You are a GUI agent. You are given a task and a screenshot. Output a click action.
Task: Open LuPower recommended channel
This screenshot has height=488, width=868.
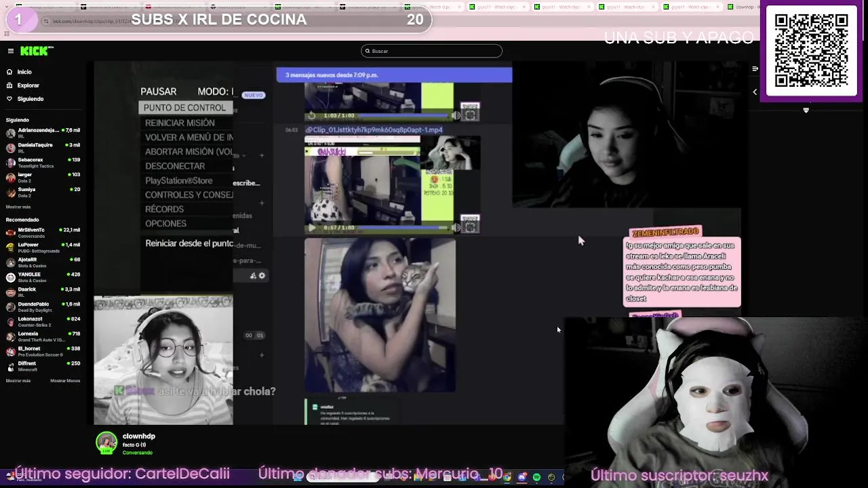[43, 247]
